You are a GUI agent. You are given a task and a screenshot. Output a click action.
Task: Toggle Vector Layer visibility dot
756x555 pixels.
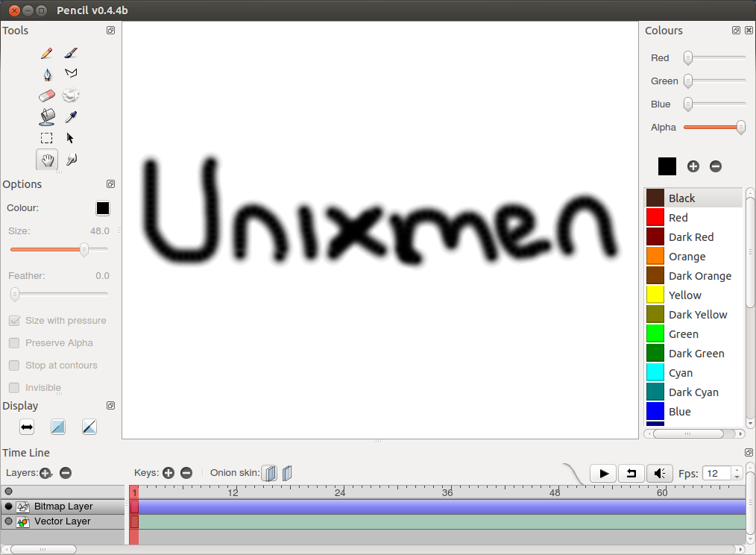click(x=9, y=521)
